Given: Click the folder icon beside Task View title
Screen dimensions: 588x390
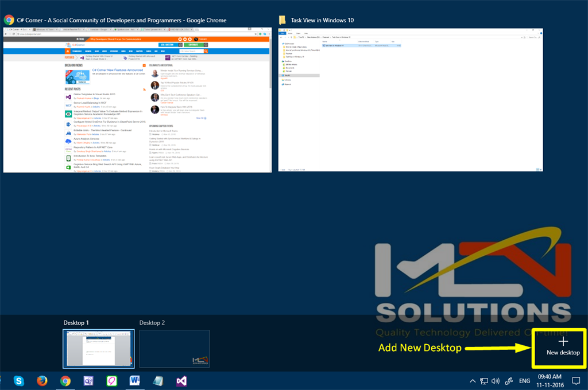Looking at the screenshot, I should point(282,20).
